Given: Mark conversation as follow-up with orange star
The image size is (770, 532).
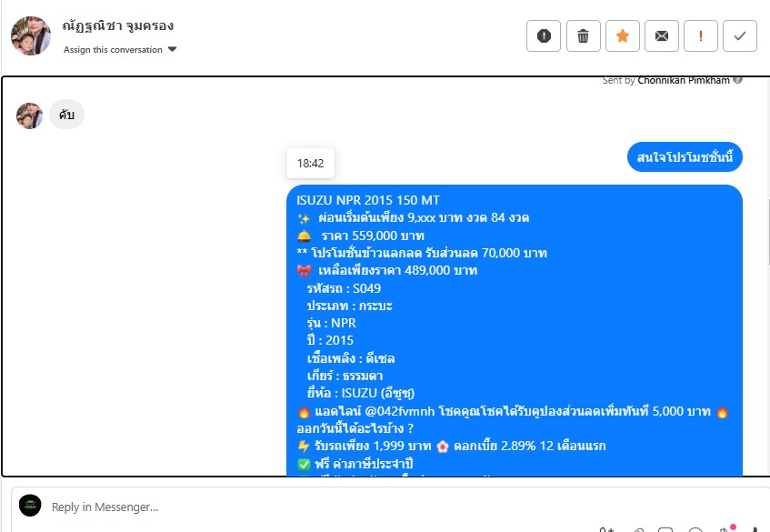Looking at the screenshot, I should pyautogui.click(x=622, y=35).
